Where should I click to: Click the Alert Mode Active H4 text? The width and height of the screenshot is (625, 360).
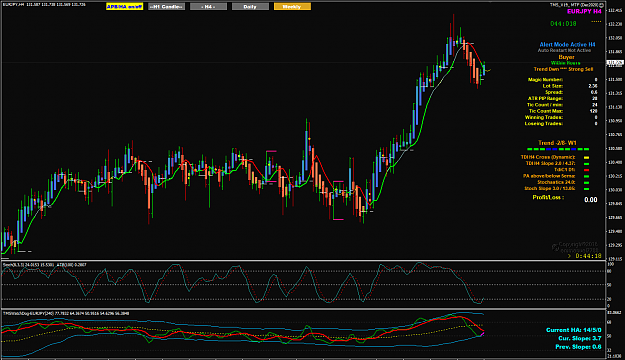point(567,44)
